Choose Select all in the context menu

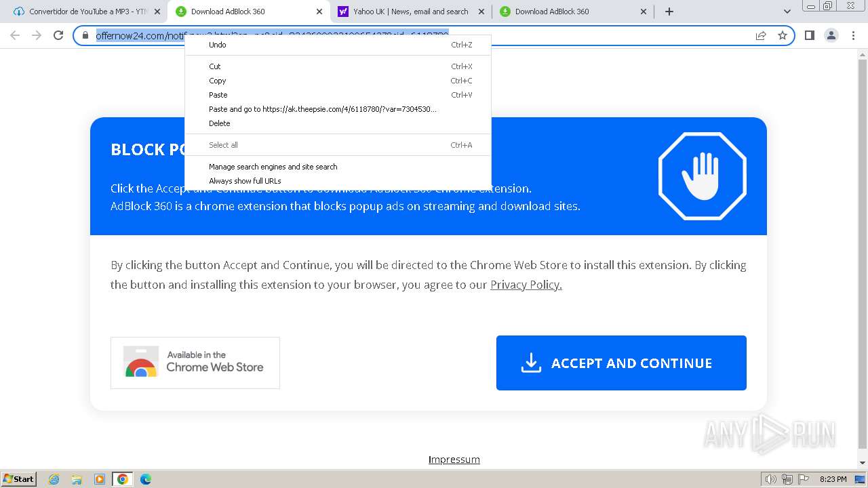pyautogui.click(x=338, y=145)
